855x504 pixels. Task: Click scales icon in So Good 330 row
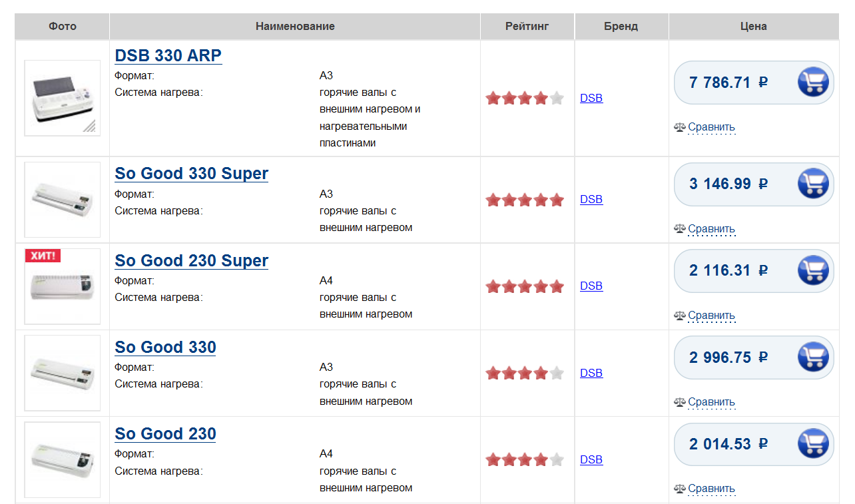click(x=680, y=401)
